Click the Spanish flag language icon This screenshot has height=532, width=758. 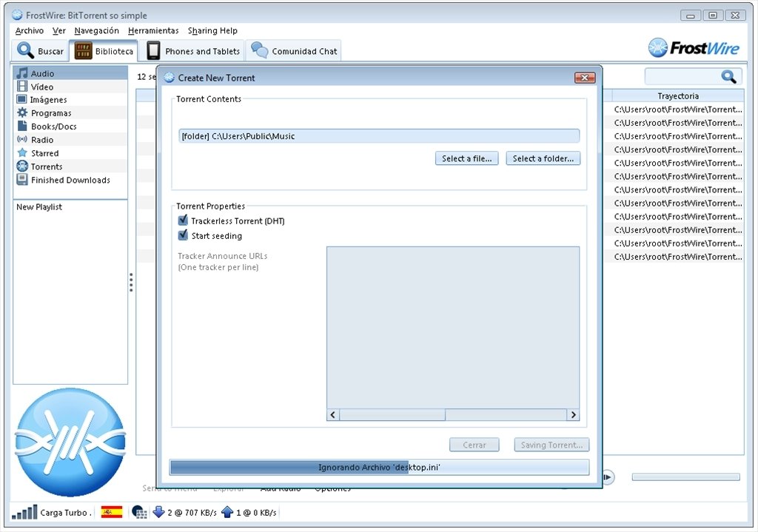112,512
